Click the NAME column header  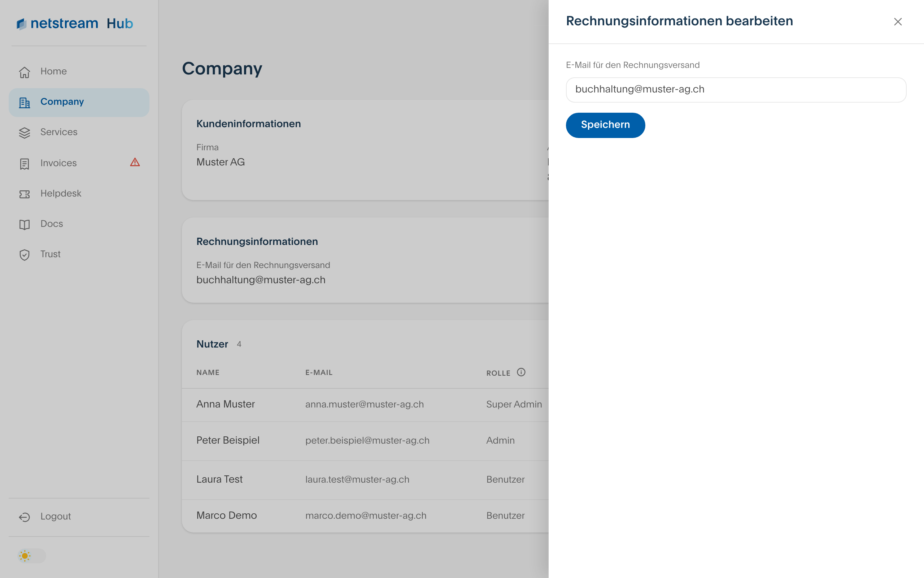coord(208,372)
